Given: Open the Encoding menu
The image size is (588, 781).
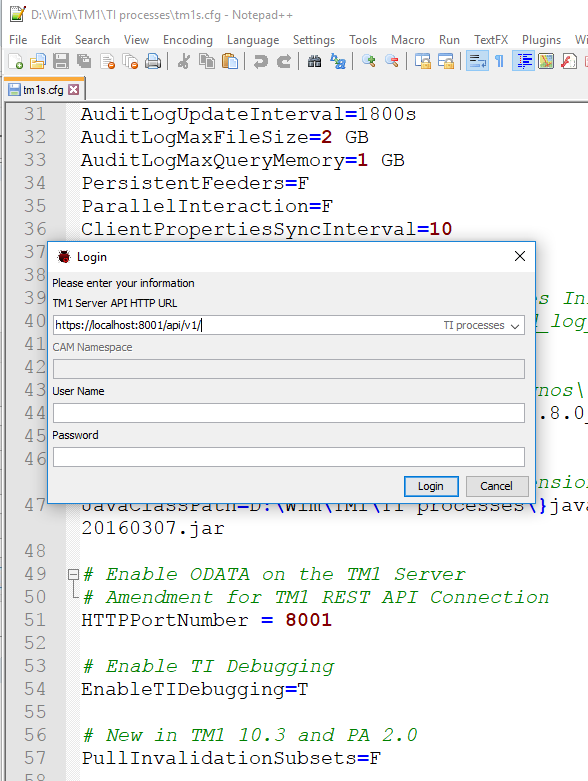Looking at the screenshot, I should [x=188, y=40].
